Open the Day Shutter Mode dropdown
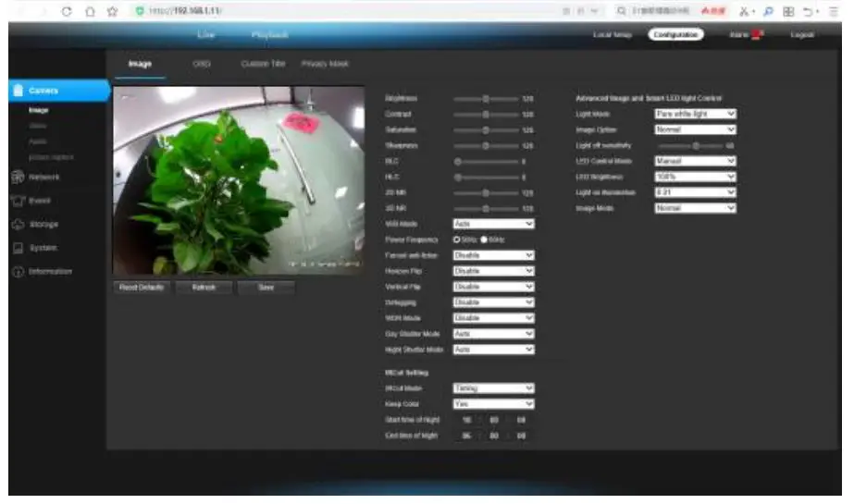 (x=493, y=334)
